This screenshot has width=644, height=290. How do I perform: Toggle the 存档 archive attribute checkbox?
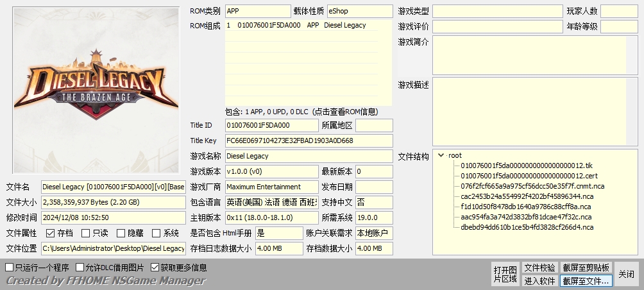tap(51, 233)
